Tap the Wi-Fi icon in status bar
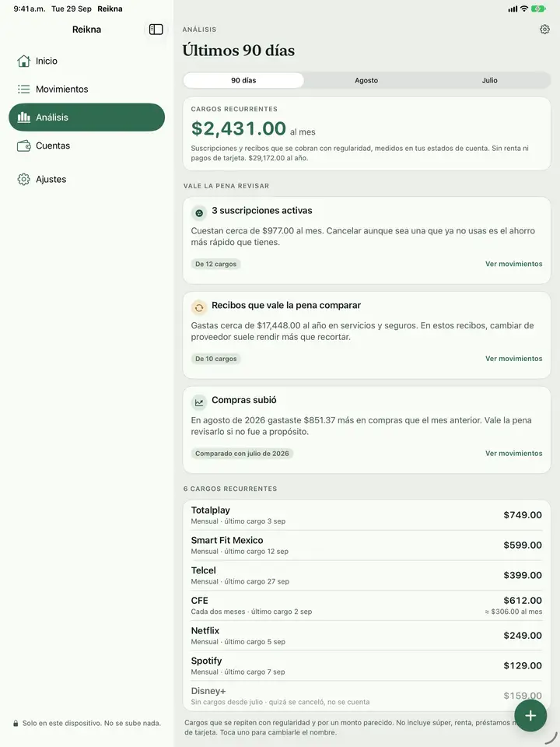 (523, 9)
